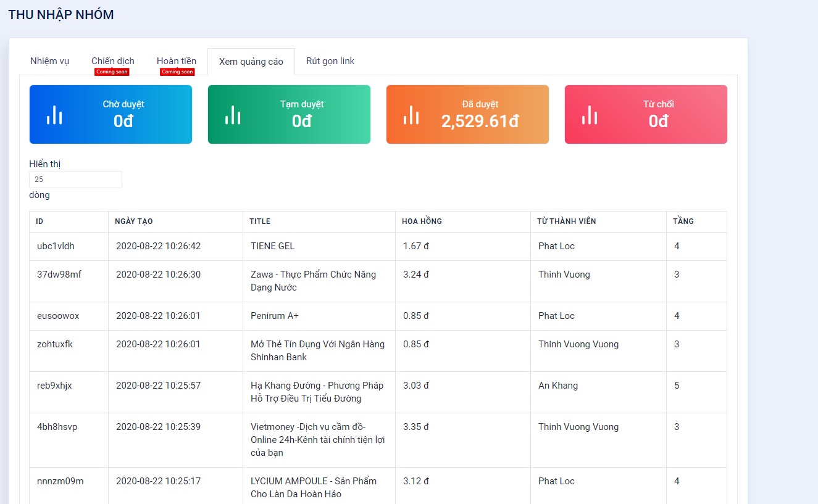Click member Thinh Vuong in Zawa row
Screen dimensions: 818x504
(x=564, y=275)
